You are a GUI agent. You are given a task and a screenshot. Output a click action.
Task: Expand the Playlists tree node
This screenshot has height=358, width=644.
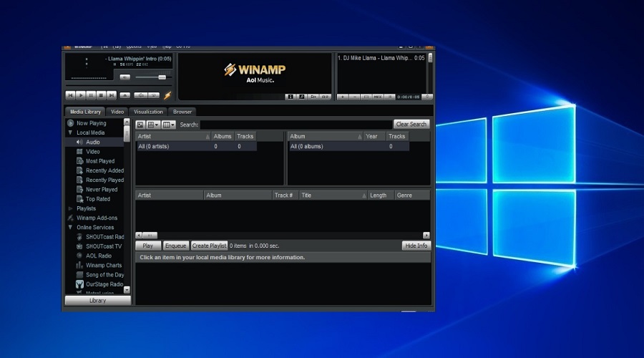click(x=70, y=208)
